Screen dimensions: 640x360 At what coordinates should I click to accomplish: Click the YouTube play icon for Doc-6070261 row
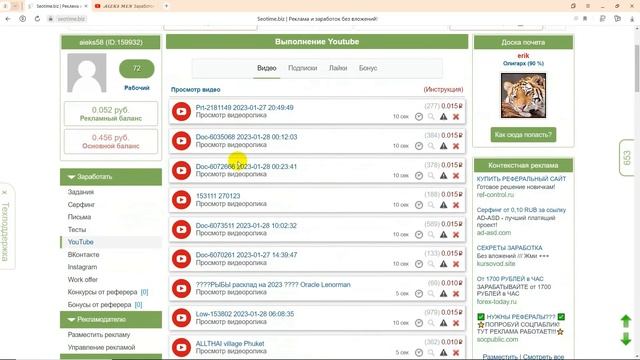pyautogui.click(x=181, y=259)
